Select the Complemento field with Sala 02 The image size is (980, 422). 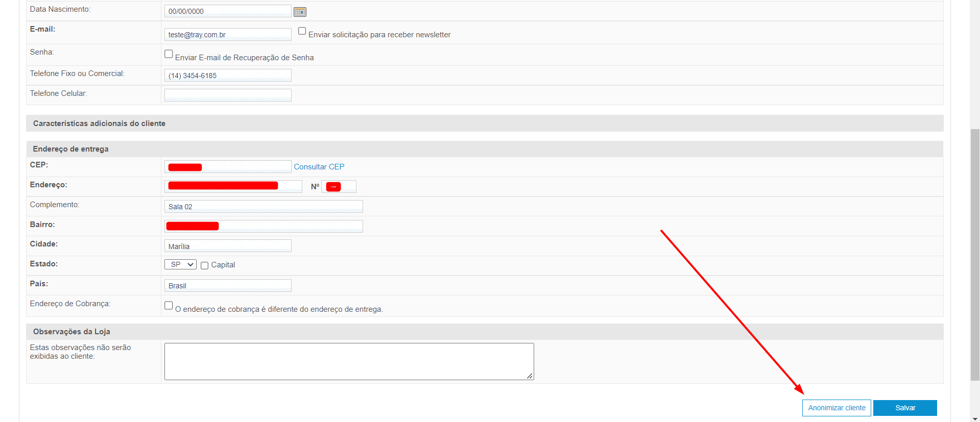[x=263, y=207]
